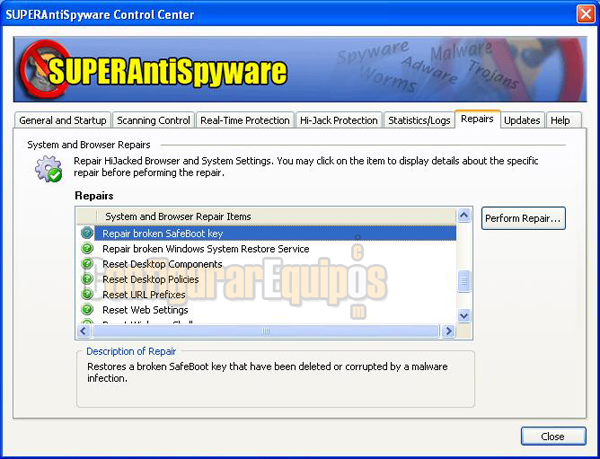Click the green icon beside Reset Desktop Components

pyautogui.click(x=87, y=264)
